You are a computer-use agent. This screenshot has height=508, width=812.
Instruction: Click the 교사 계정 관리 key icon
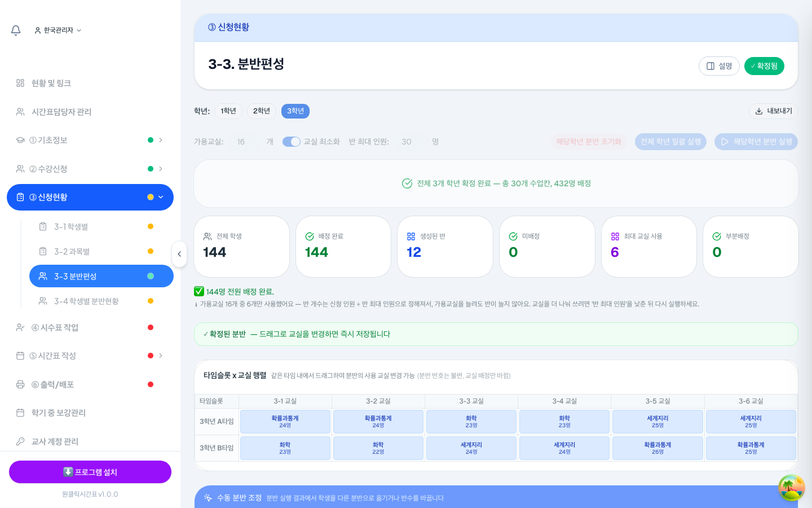click(20, 441)
